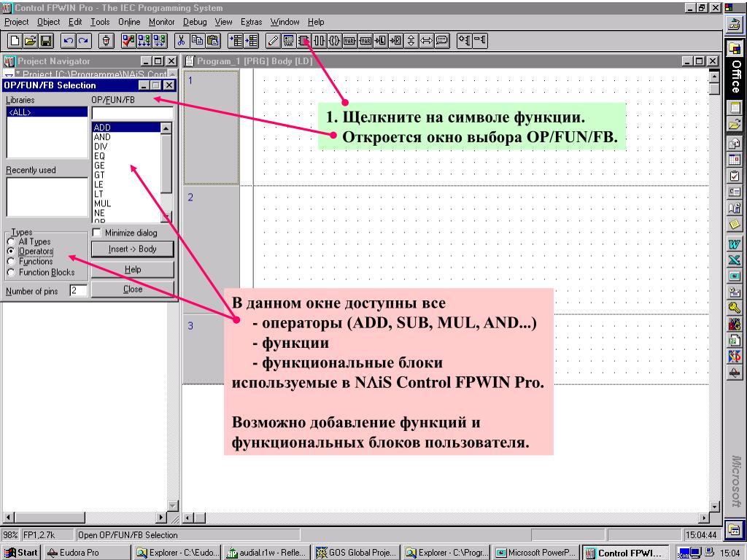Remove an input pin minus icon

tap(480, 41)
